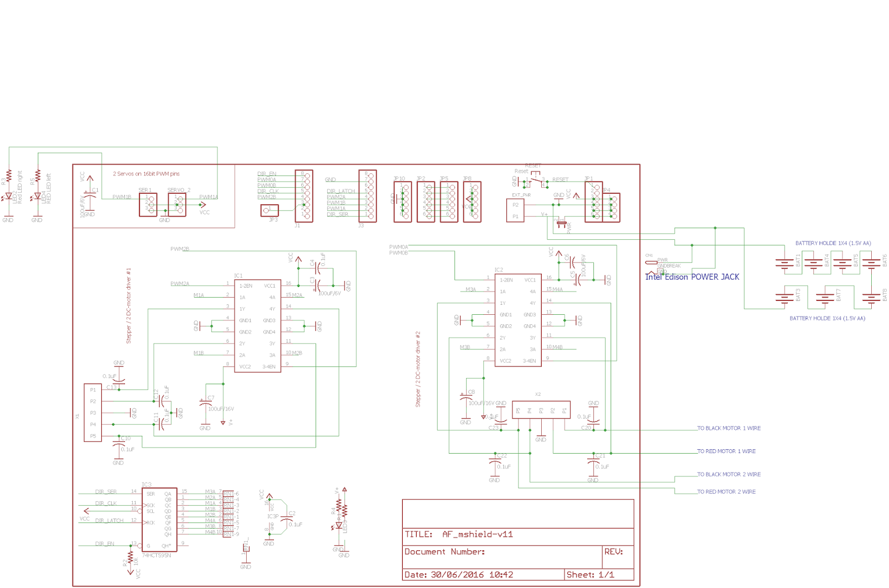Click the RESET pushbutton switch symbol
The width and height of the screenshot is (889, 588).
point(535,178)
